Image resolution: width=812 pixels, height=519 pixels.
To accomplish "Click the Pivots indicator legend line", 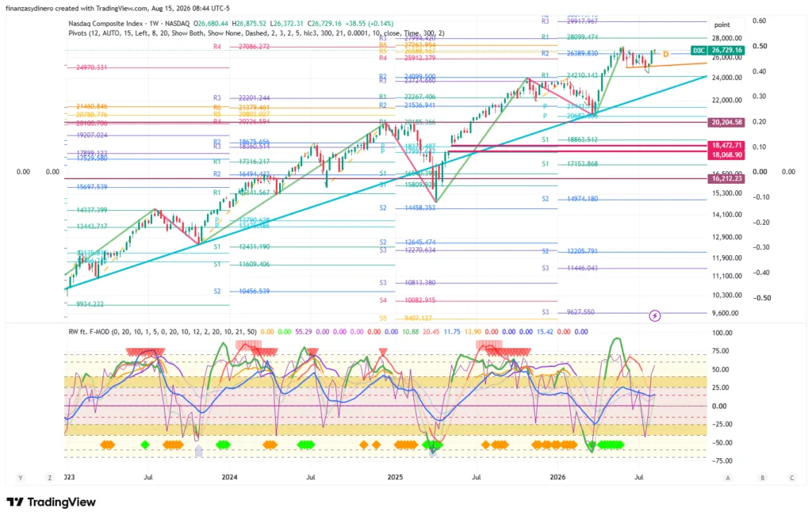I will point(256,33).
